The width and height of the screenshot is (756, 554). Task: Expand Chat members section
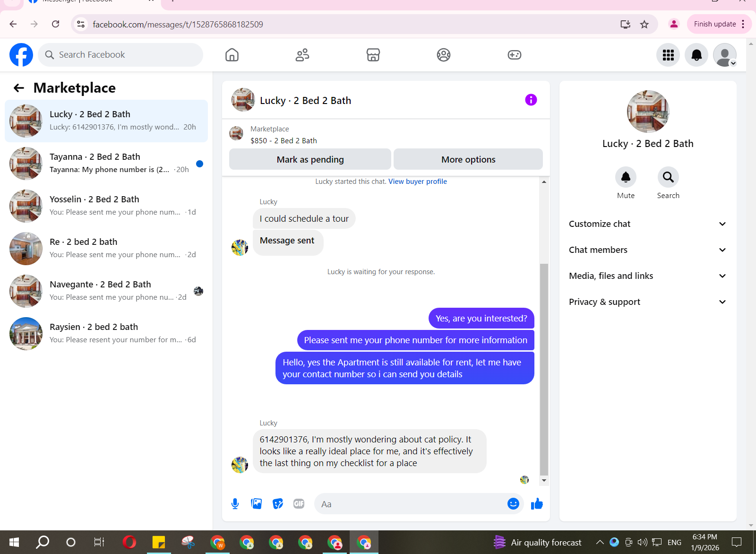click(x=647, y=250)
